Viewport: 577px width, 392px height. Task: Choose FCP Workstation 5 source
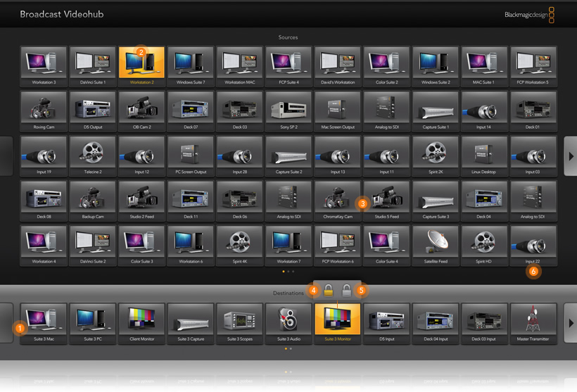533,66
